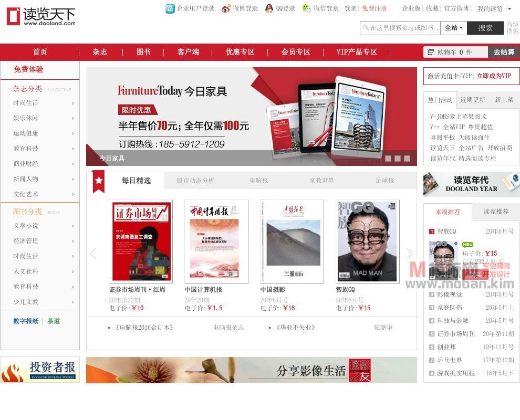Click 创业邦 in weekly recommendations
This screenshot has height=420, width=520.
[x=446, y=347]
